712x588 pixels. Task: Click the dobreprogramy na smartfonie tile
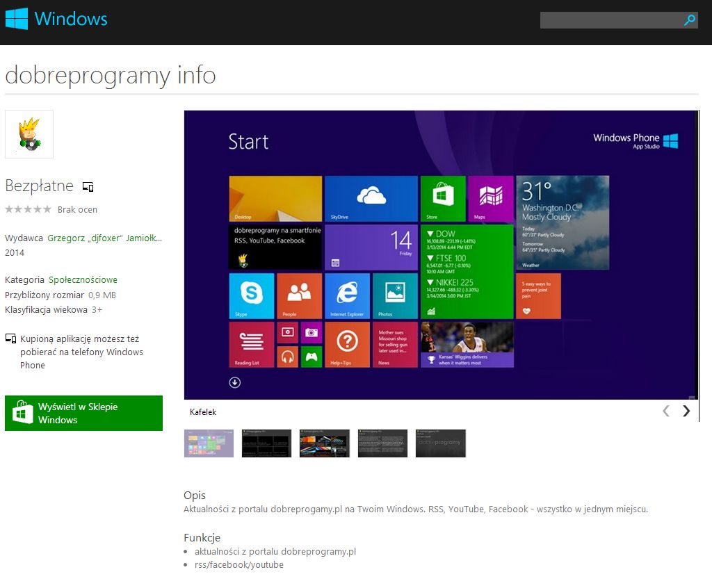pos(275,247)
